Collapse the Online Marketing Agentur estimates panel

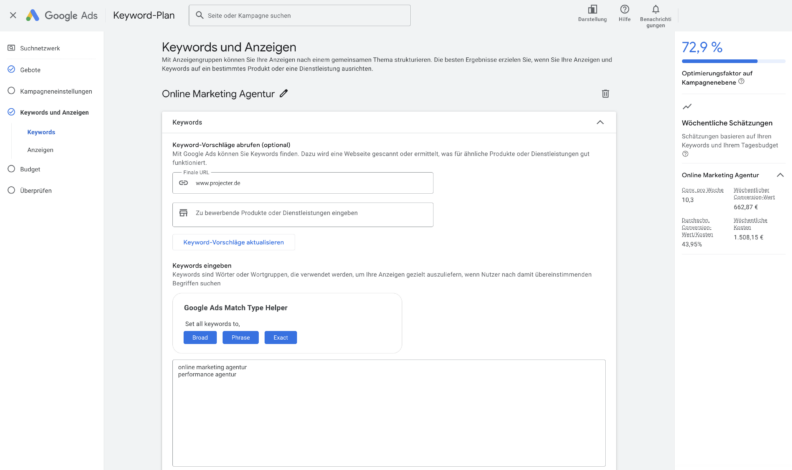tap(780, 175)
